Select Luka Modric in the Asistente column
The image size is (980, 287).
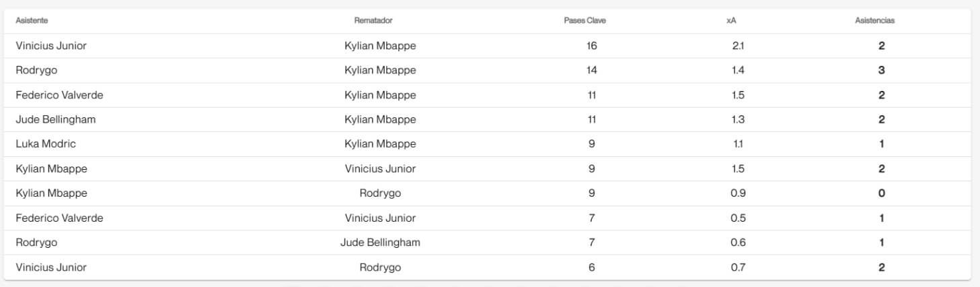(x=46, y=144)
